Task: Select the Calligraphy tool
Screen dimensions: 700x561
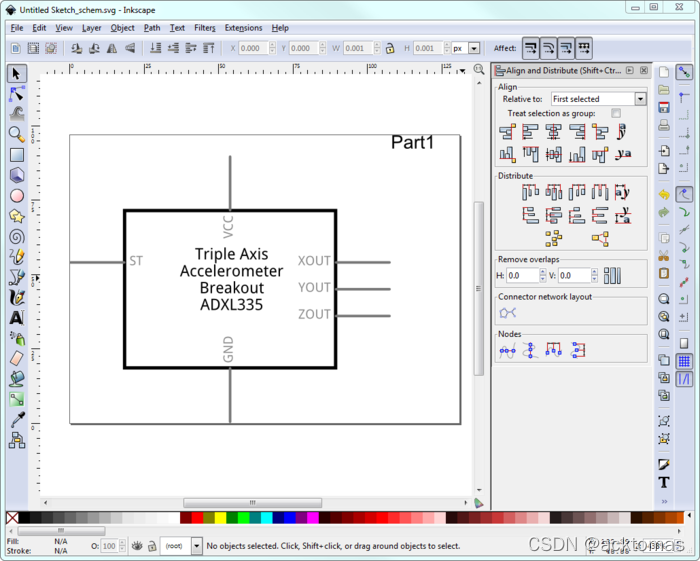Action: [x=17, y=298]
